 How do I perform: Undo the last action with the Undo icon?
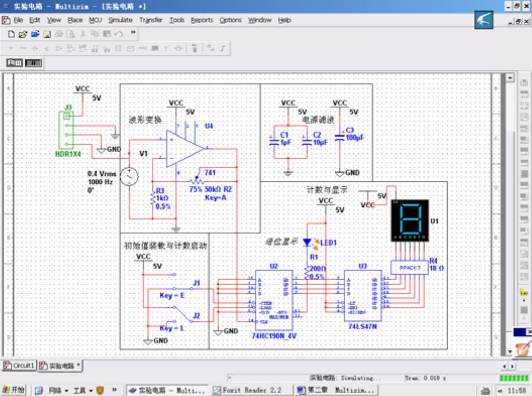119,34
